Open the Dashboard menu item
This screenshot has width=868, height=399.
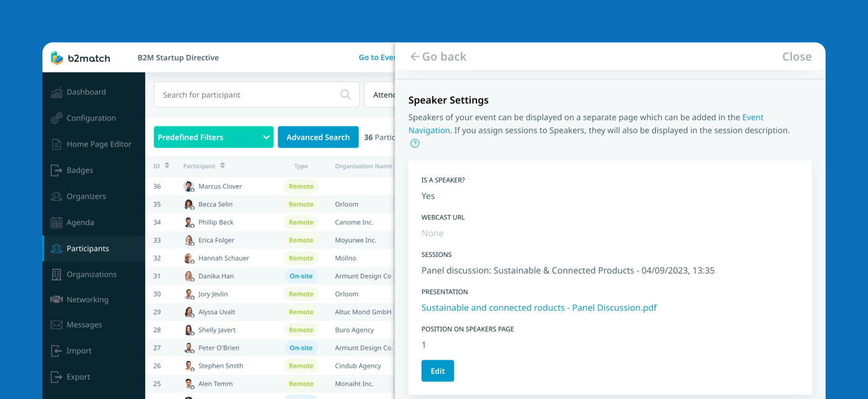(x=86, y=92)
